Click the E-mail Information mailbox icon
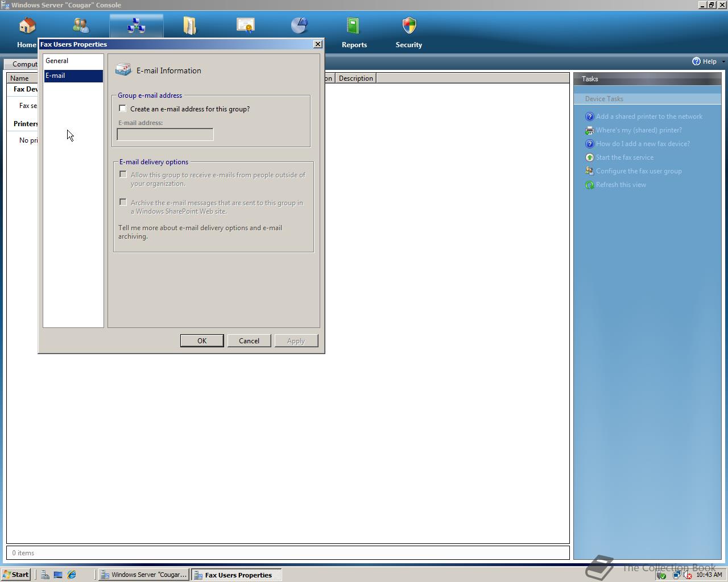The image size is (728, 582). tap(123, 70)
